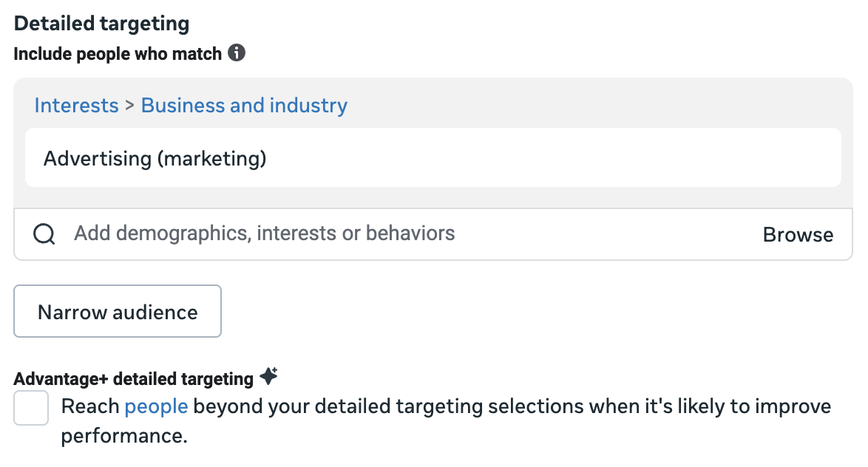Open the Browse targeting options list

pyautogui.click(x=798, y=234)
